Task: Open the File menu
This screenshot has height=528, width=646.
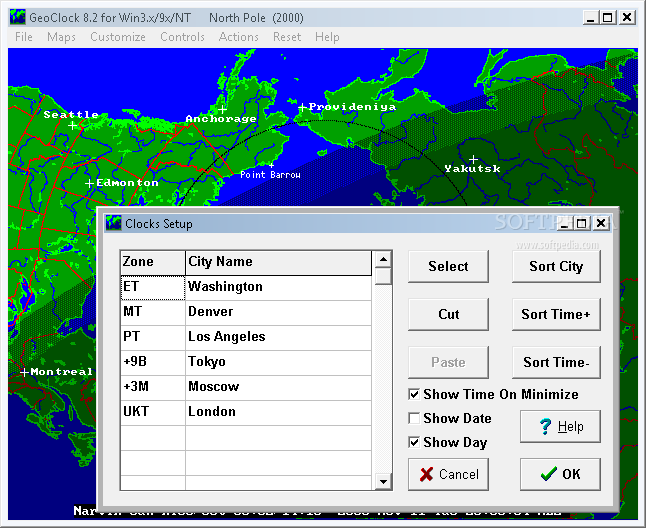Action: point(24,37)
